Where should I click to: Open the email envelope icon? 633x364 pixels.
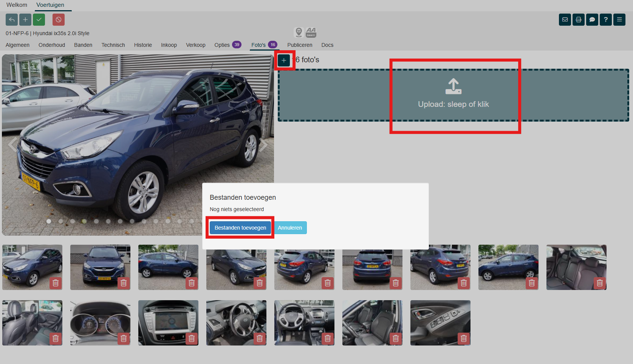pos(565,20)
